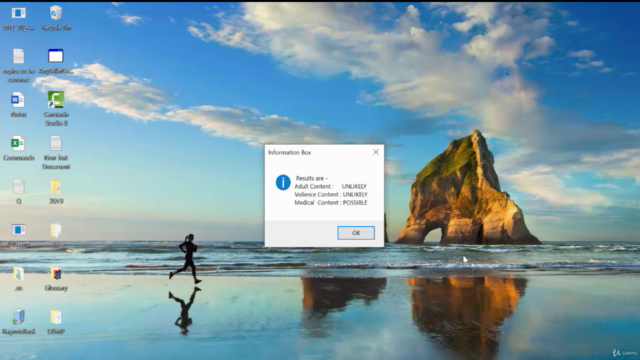Click the 'Results are -' text
This screenshot has height=360, width=640.
[x=311, y=178]
